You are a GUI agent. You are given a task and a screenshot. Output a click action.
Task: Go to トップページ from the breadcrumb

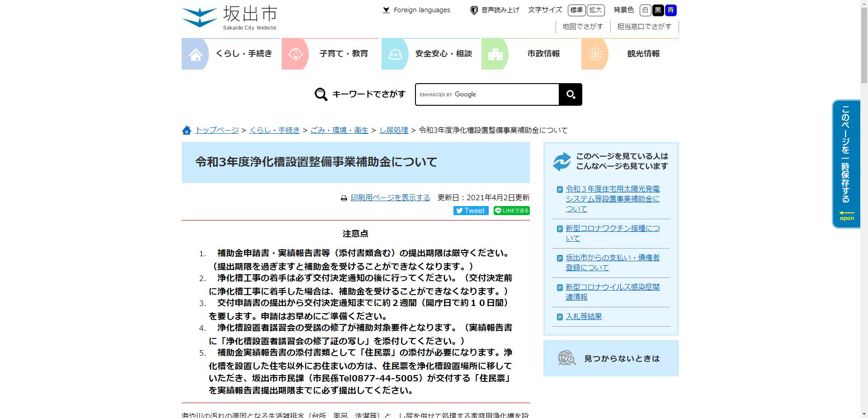(217, 130)
